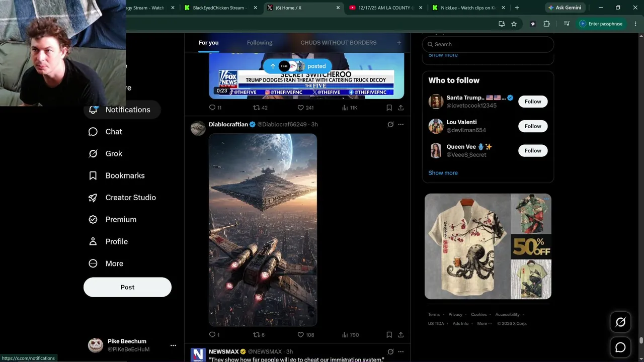View analytics of the Diablocraftian post
644x362 pixels.
350,335
